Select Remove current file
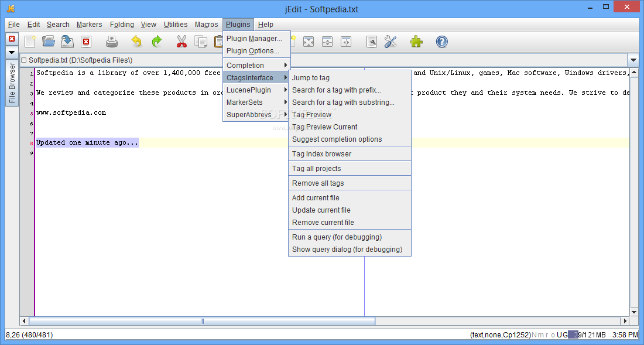The height and width of the screenshot is (345, 644). (350, 222)
